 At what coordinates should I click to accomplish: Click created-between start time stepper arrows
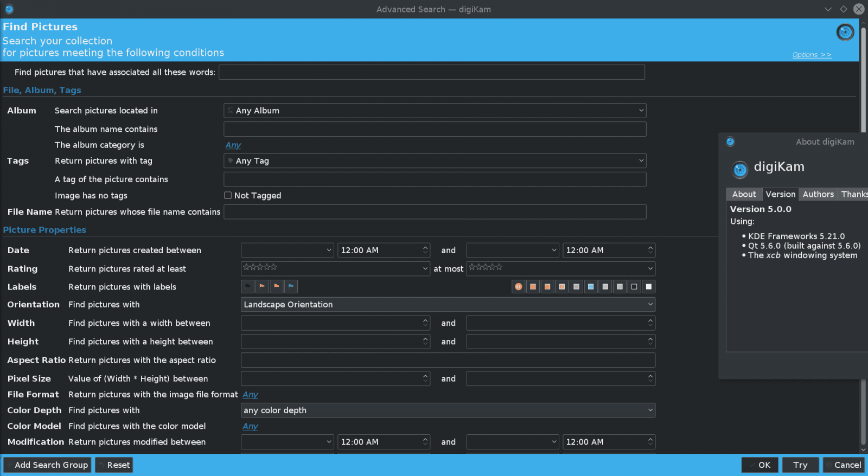[425, 250]
